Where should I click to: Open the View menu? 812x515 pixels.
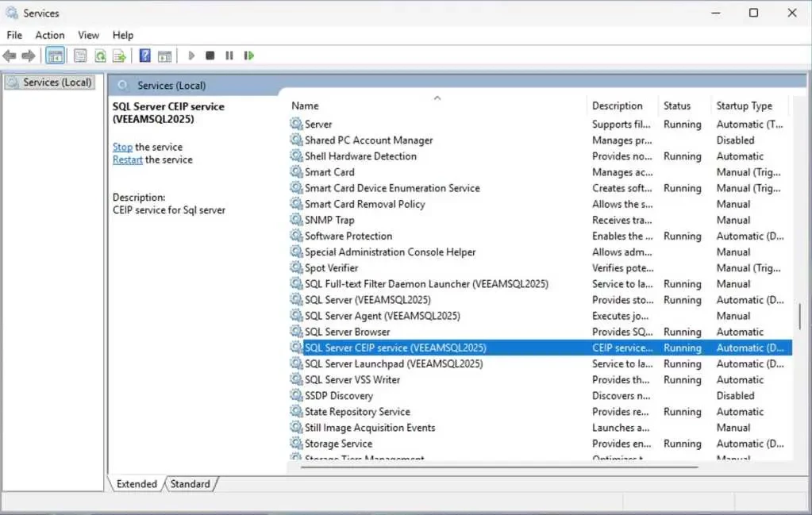(x=89, y=35)
